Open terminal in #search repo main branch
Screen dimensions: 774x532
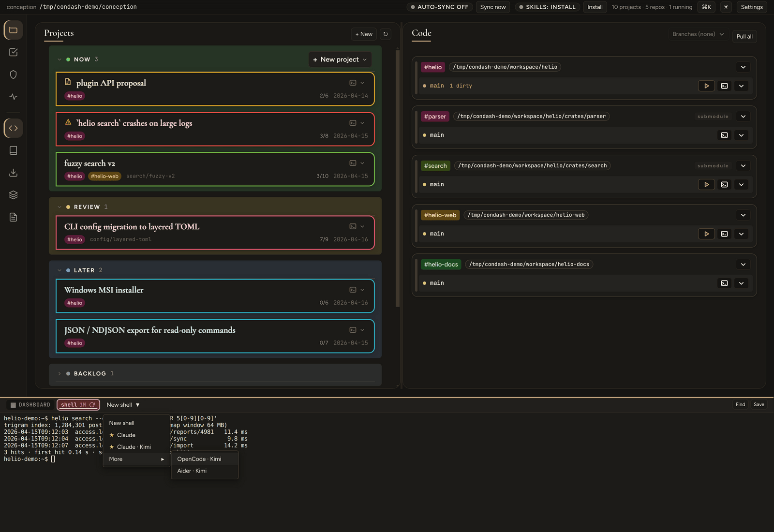pos(724,184)
